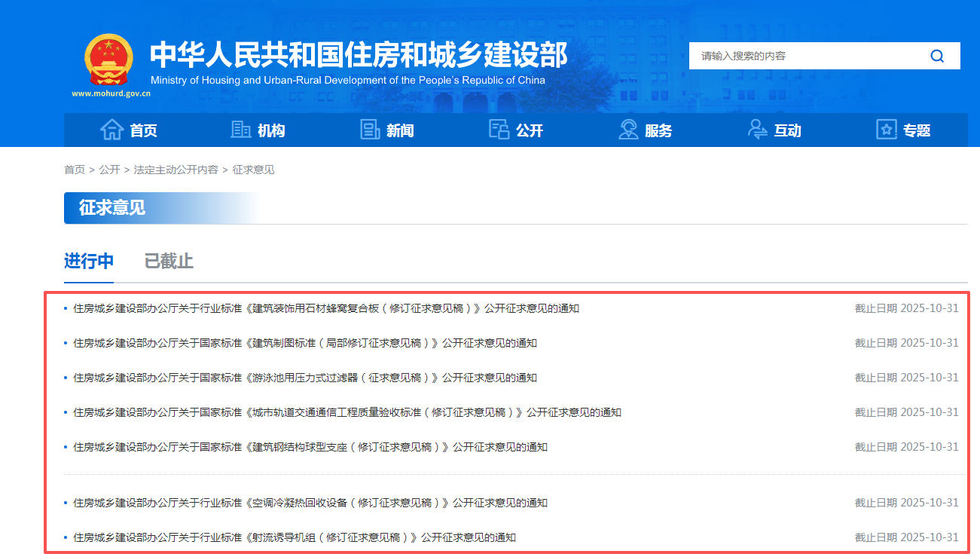This screenshot has height=560, width=980.
Task: Click the search magnifier icon
Action: tap(937, 56)
